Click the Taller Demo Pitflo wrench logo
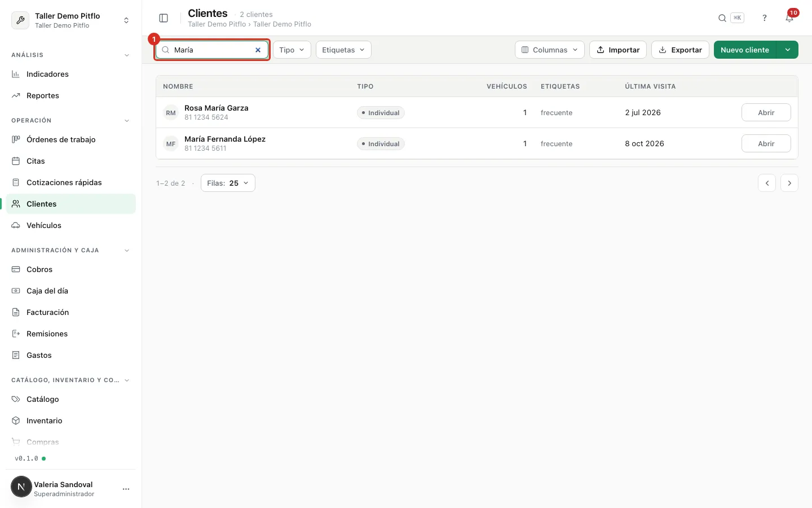812x508 pixels. (x=20, y=20)
